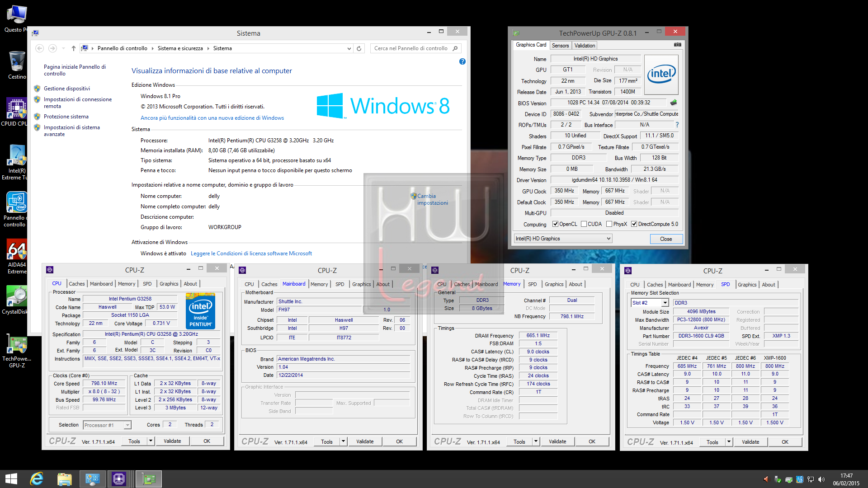
Task: Click the clock showing 17:47 in taskbar
Action: 846,476
